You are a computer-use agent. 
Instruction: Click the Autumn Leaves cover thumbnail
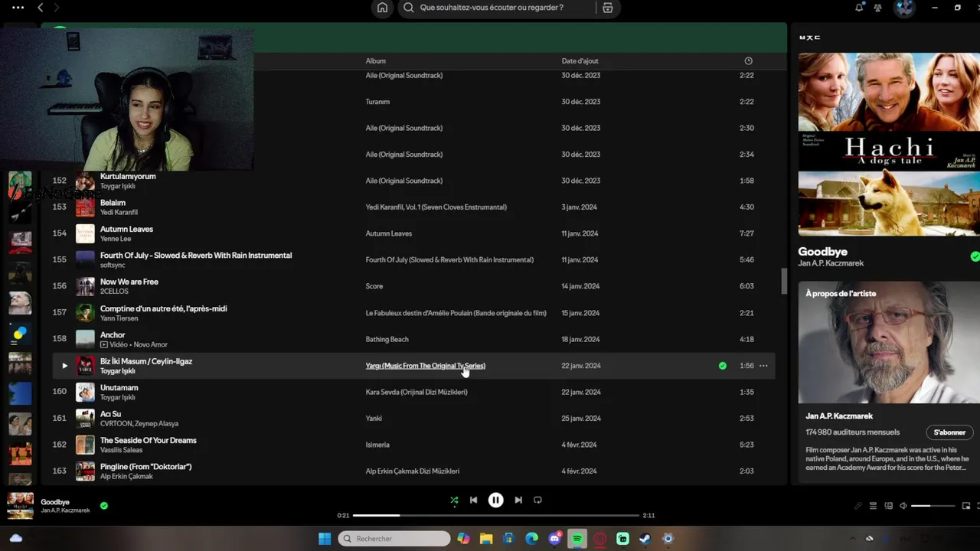85,233
